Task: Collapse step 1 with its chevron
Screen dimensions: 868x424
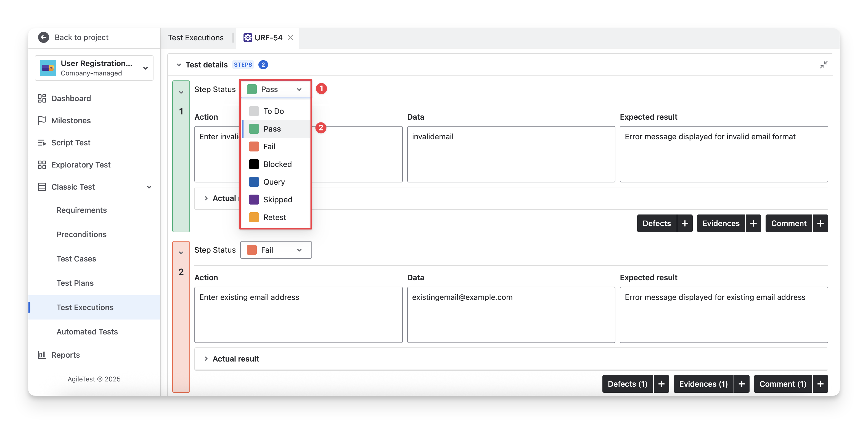Action: (181, 92)
